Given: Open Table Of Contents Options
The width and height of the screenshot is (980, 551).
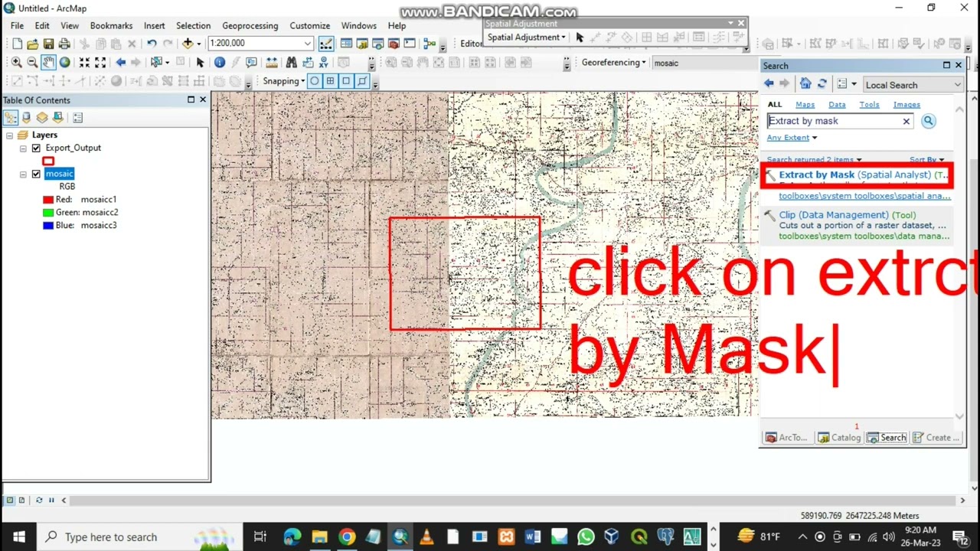Looking at the screenshot, I should [x=77, y=117].
